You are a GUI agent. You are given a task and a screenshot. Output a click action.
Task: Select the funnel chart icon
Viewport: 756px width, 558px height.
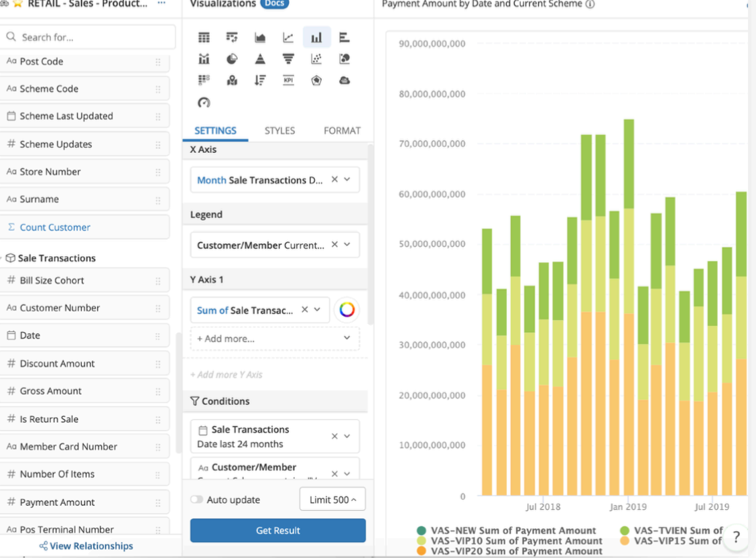(288, 59)
